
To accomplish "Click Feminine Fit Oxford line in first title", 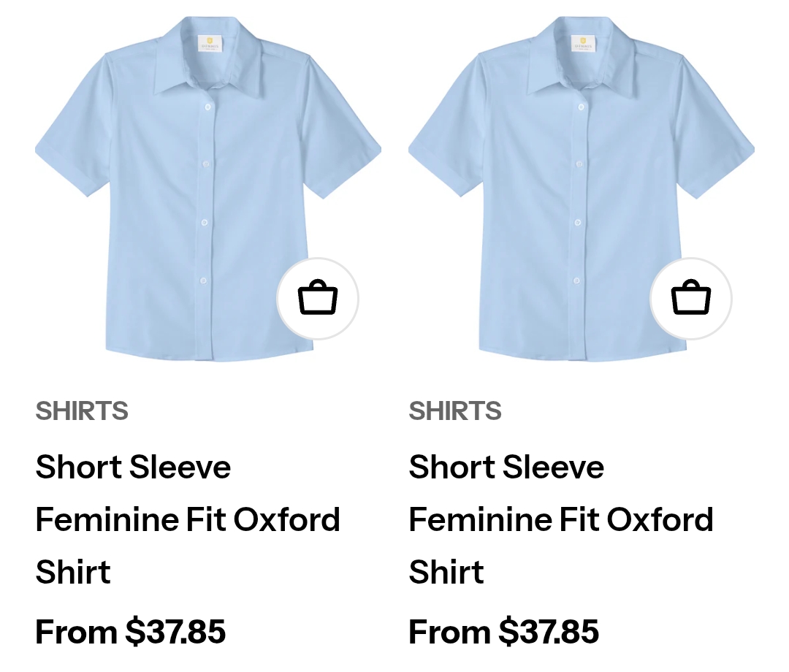I will pos(188,519).
